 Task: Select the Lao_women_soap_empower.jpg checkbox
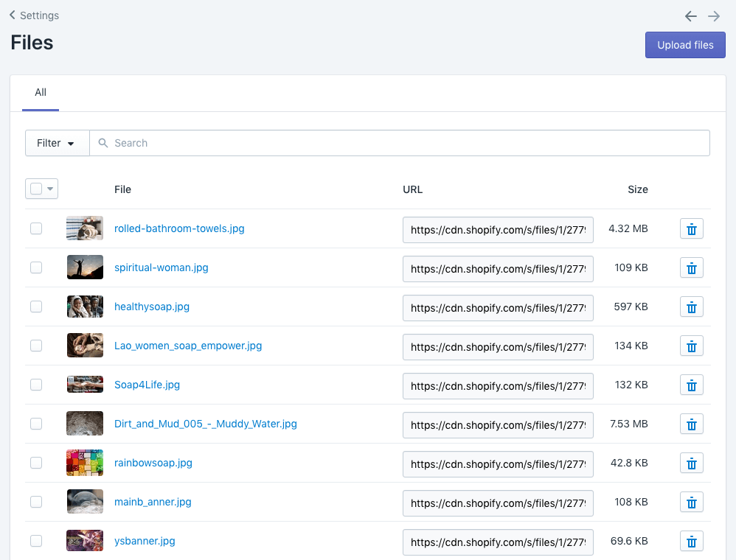(36, 346)
